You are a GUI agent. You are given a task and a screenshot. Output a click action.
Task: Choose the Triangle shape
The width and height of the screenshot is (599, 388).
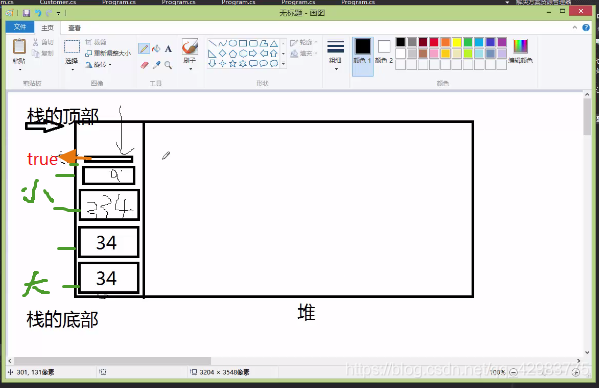(274, 43)
